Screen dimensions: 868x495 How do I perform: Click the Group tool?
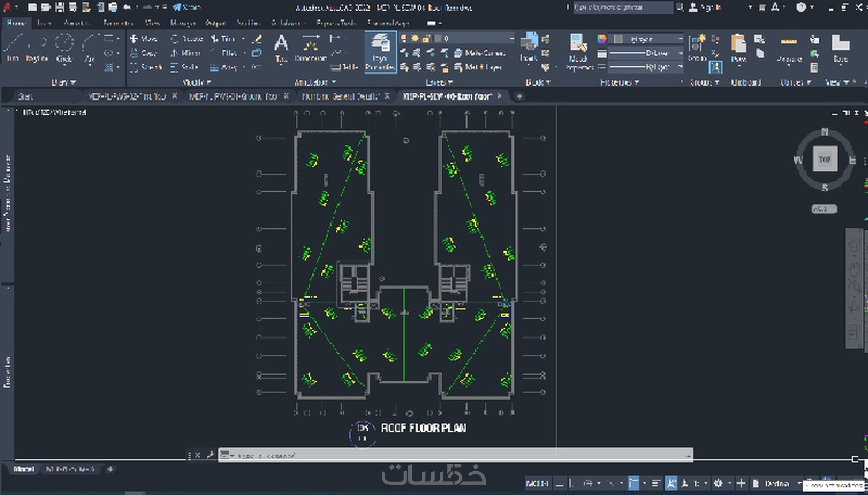(696, 47)
